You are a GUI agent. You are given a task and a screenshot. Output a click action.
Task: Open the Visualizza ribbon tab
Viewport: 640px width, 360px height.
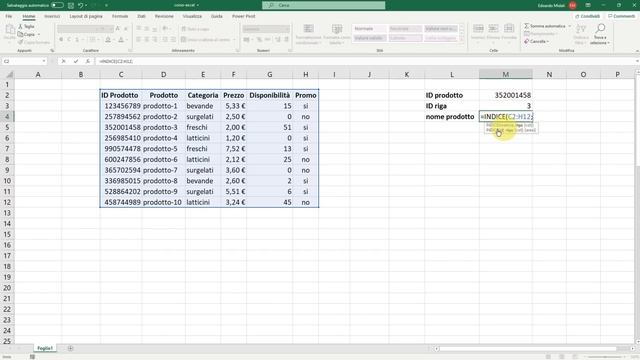click(192, 16)
